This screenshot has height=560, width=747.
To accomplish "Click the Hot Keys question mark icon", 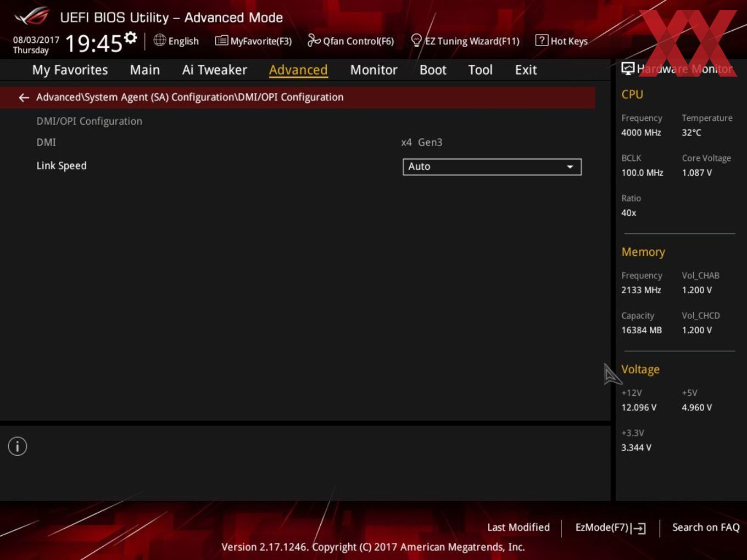I will click(542, 40).
